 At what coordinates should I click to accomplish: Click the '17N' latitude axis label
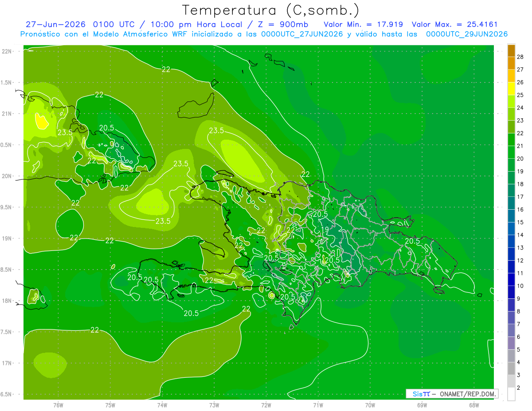(8, 363)
